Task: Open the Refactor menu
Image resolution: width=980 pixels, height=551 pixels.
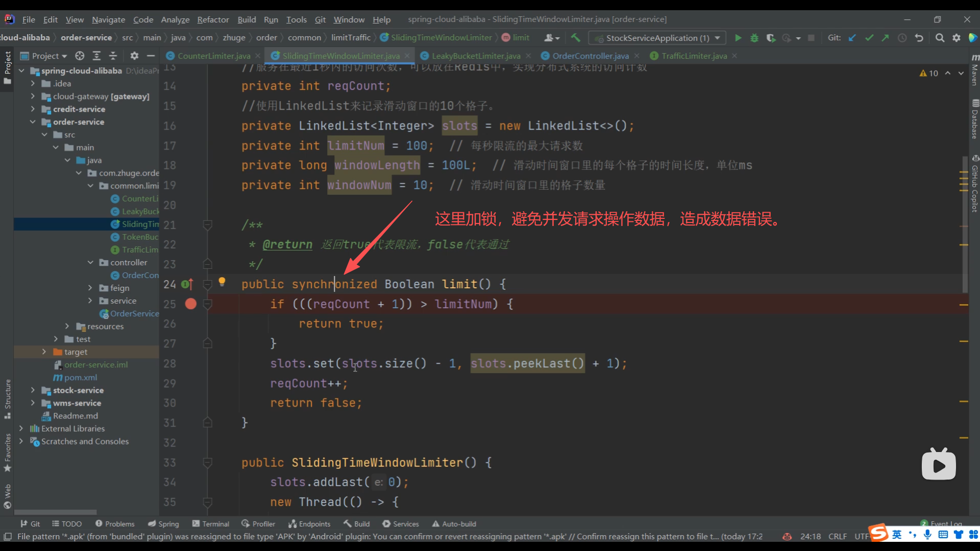Action: click(213, 19)
